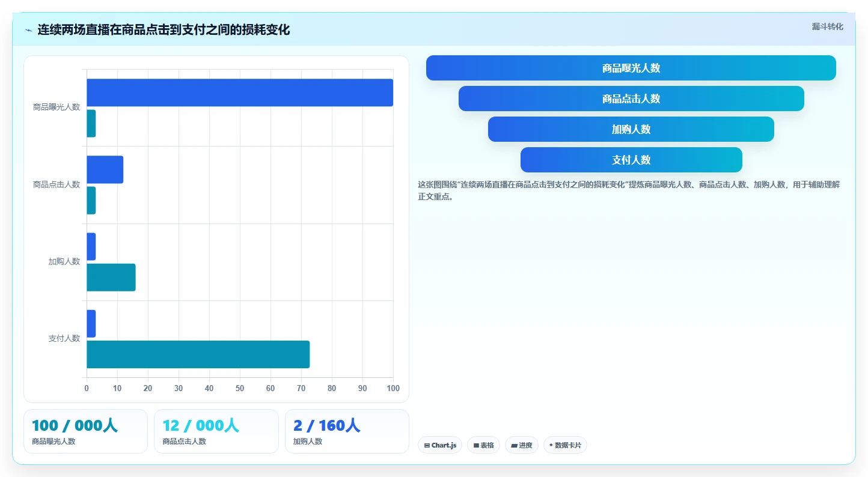The image size is (868, 477).
Task: Click the Chart.js tag chip
Action: point(440,445)
